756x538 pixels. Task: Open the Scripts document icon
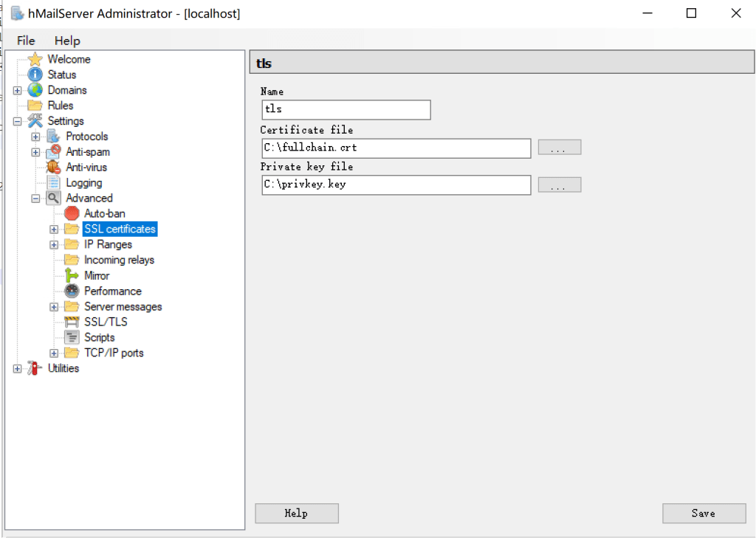(72, 337)
